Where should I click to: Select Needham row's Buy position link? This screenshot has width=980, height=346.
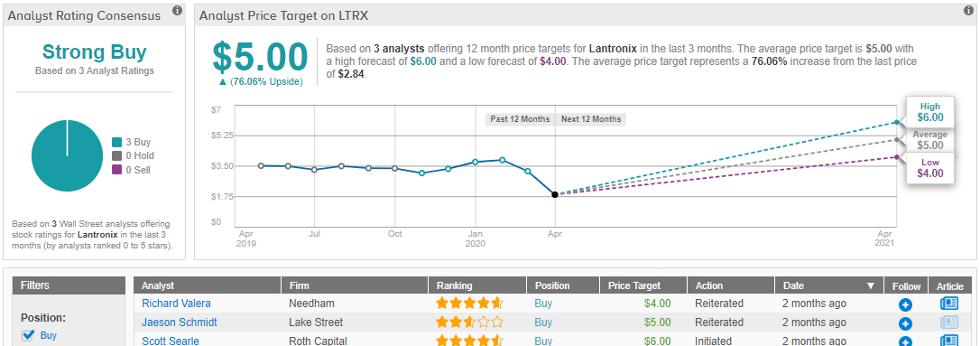[x=543, y=304]
